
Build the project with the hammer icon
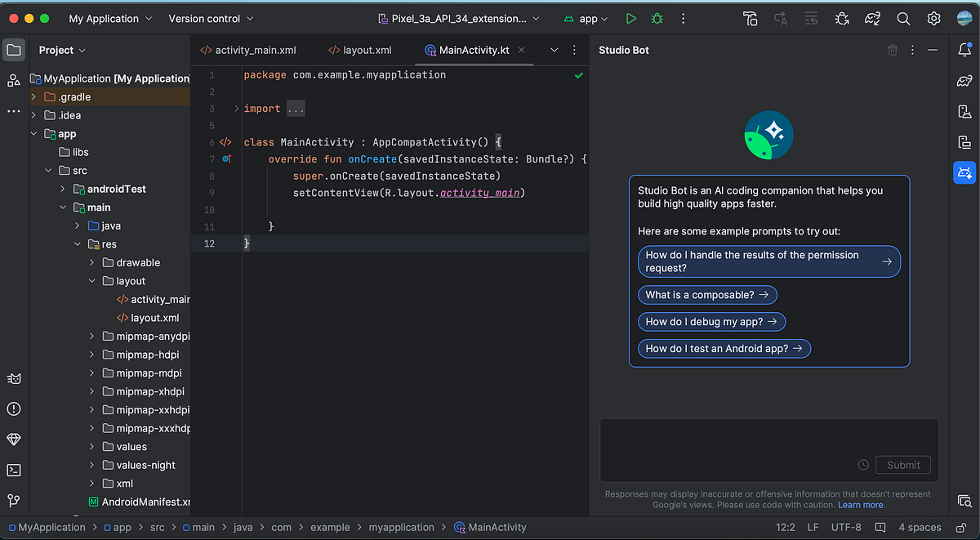coord(751,18)
